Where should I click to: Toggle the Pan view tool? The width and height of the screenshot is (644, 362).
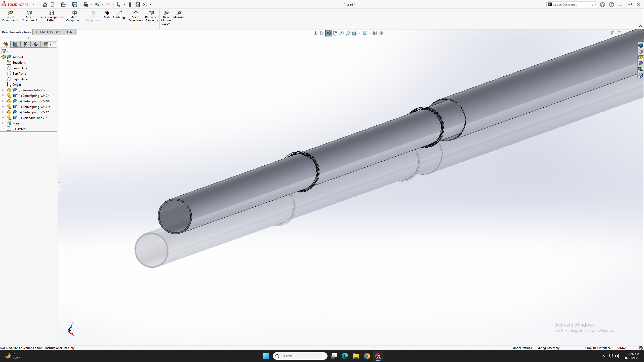tap(329, 33)
